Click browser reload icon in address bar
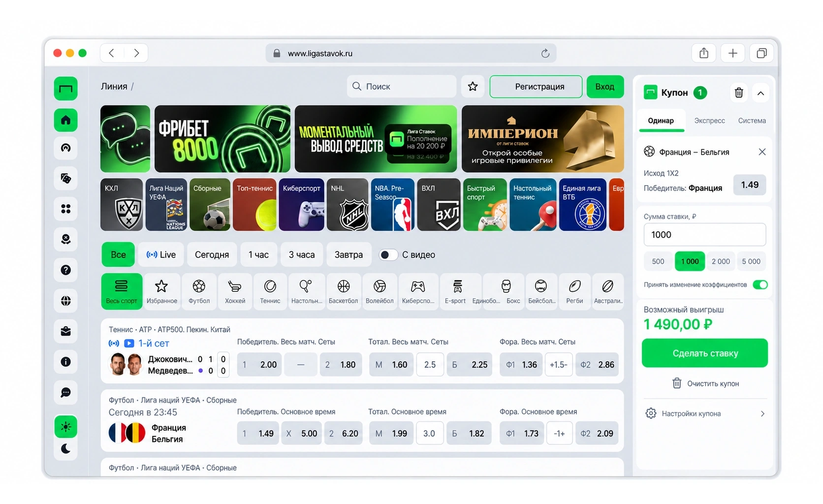The height and width of the screenshot is (504, 823). click(x=545, y=53)
